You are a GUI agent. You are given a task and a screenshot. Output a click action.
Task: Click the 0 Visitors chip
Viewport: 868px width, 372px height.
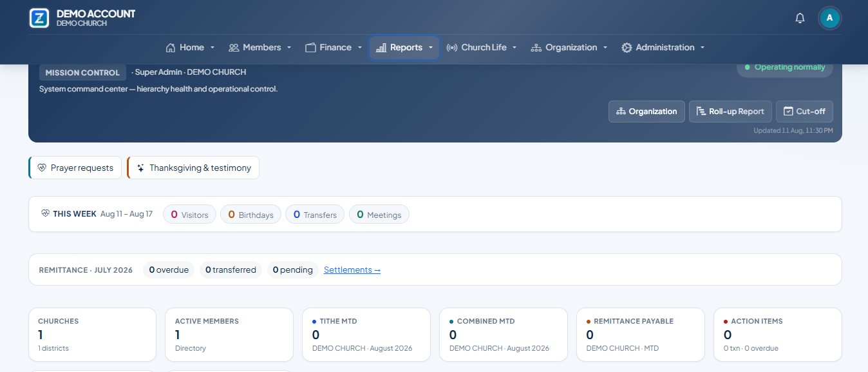(189, 214)
